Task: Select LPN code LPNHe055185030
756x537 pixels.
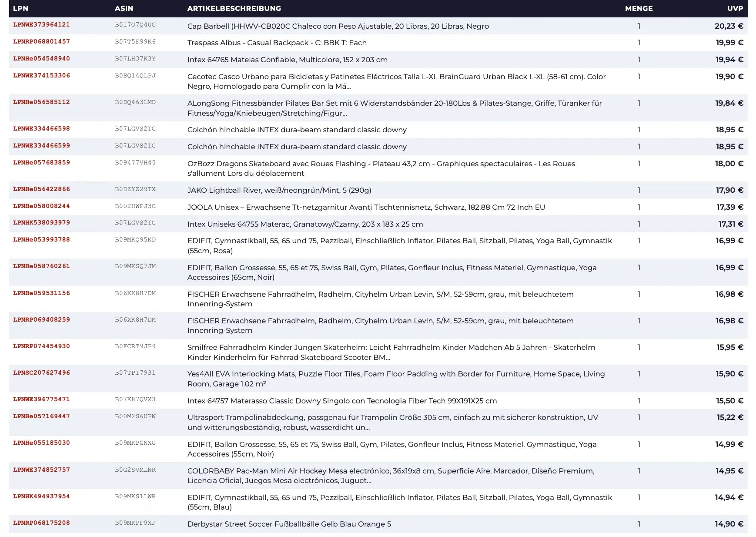Action: coord(41,443)
